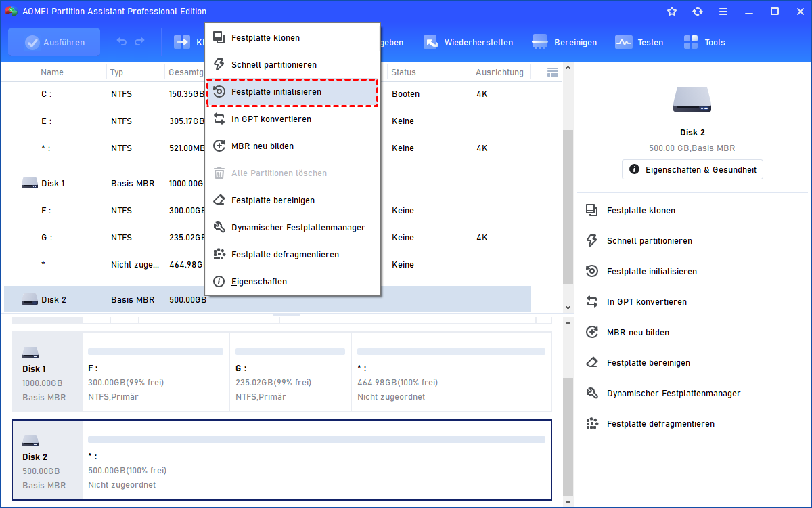812x508 pixels.
Task: Click Dynamischer Festplattenmanager wrench icon, right panel
Action: [x=592, y=394]
